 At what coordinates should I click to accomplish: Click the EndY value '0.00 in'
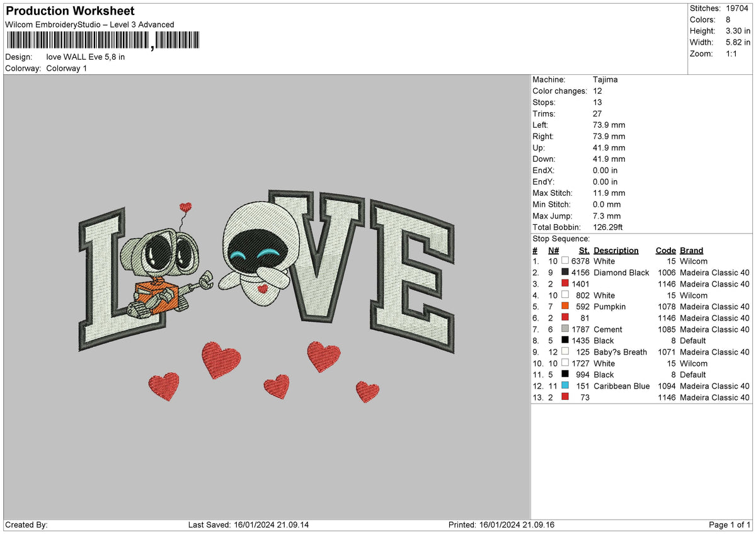605,181
